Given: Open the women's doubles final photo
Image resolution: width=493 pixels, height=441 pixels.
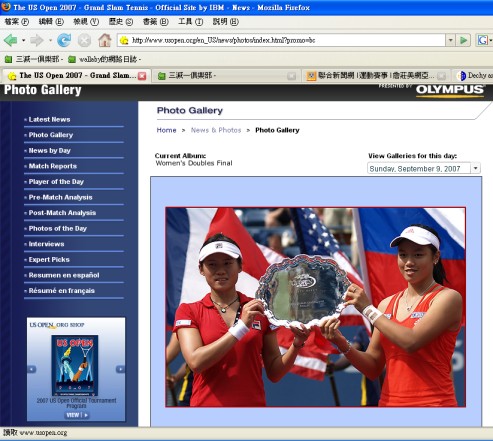Looking at the screenshot, I should click(315, 307).
